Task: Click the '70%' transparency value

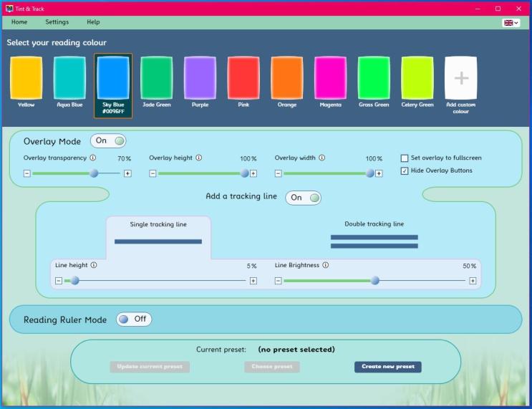Action: [124, 158]
